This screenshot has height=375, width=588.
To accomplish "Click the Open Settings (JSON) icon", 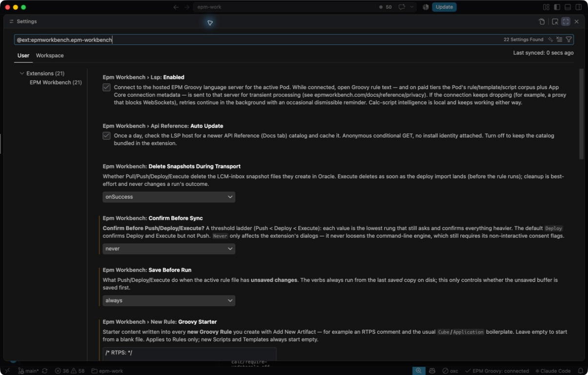I will tap(542, 21).
